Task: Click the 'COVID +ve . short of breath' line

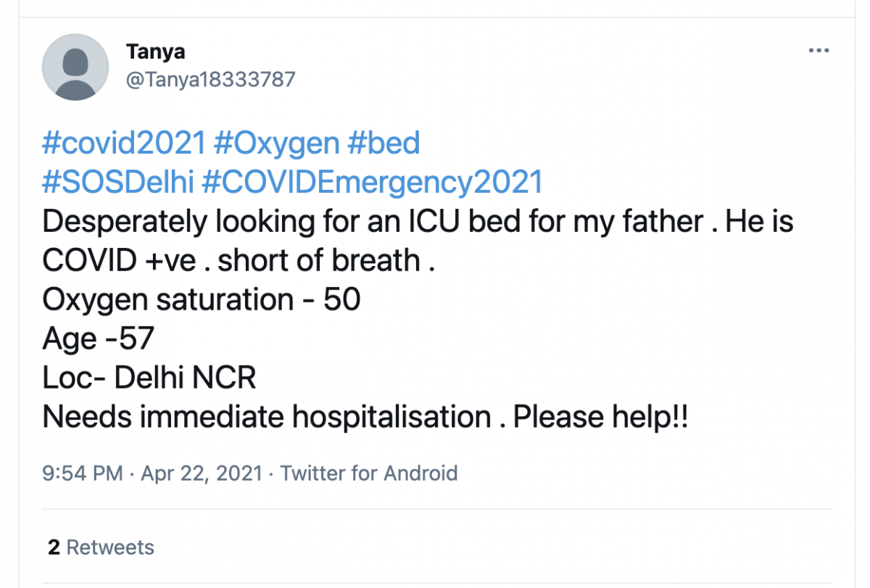Action: pyautogui.click(x=239, y=261)
